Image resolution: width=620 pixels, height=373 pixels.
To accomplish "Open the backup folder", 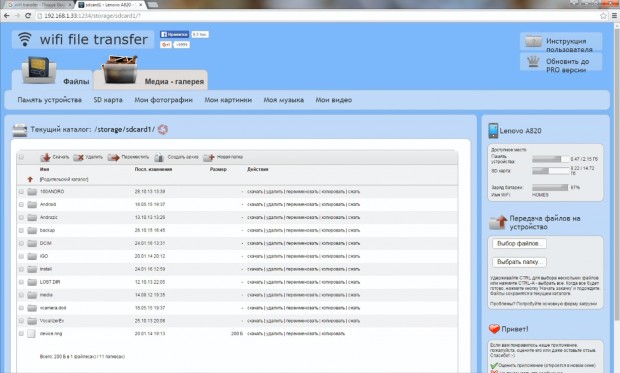I will tap(47, 230).
